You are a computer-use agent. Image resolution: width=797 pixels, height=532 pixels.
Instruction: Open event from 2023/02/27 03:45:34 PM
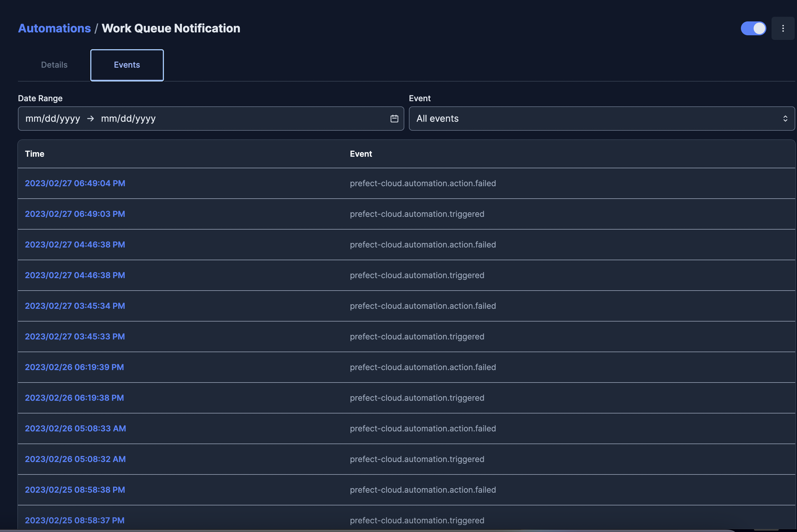click(75, 306)
